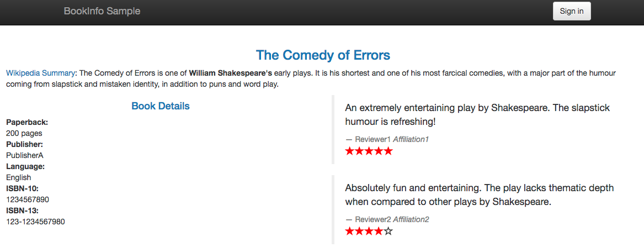Click the Reviewer1 name
Viewport: 644px width, 247px height.
click(x=374, y=139)
